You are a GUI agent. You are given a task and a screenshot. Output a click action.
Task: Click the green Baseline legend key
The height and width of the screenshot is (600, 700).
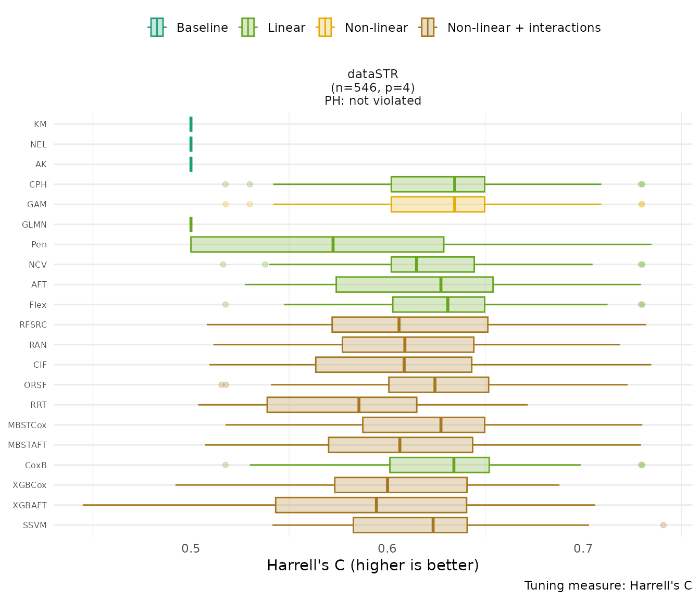[x=157, y=28]
